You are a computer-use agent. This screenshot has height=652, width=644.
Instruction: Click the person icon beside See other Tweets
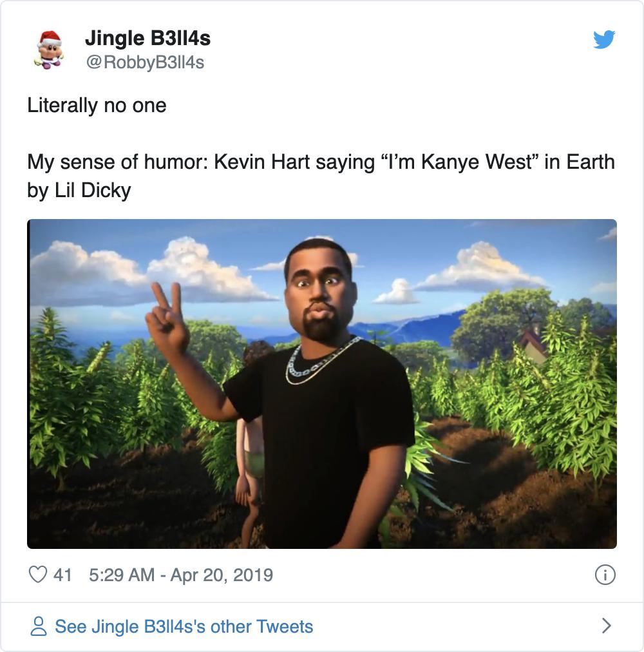[39, 626]
